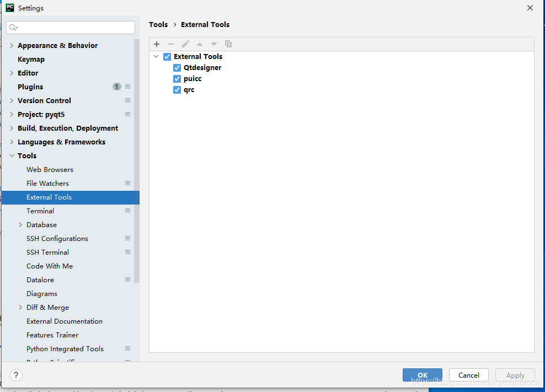The height and width of the screenshot is (392, 545).
Task: Open Datalore settings
Action: pos(40,280)
